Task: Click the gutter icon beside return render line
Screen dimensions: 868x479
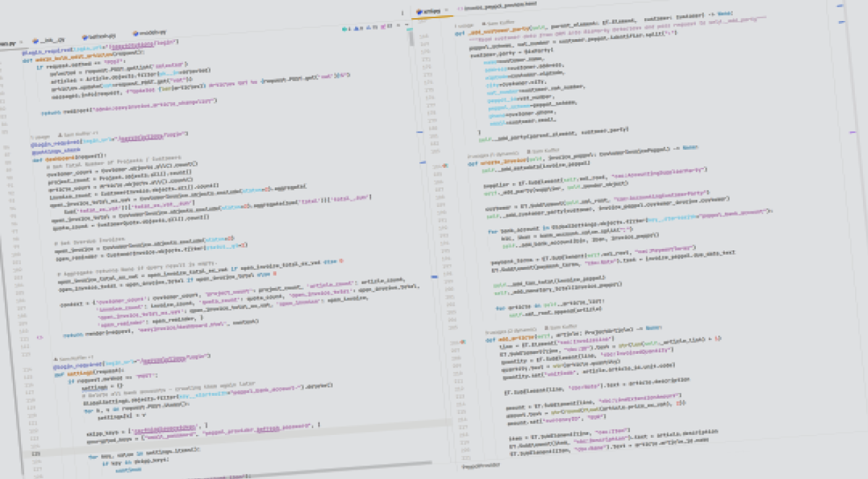Action: pyautogui.click(x=40, y=338)
